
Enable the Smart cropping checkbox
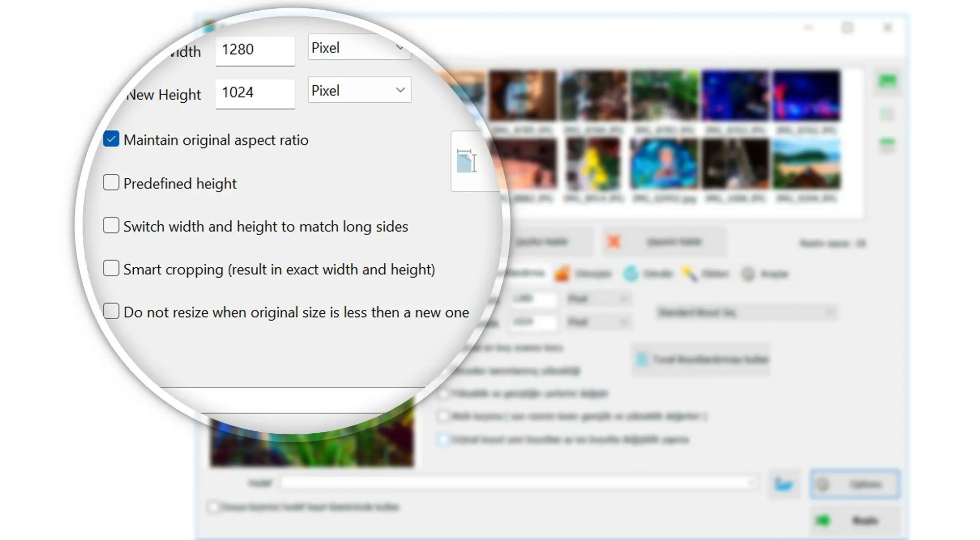coord(111,268)
